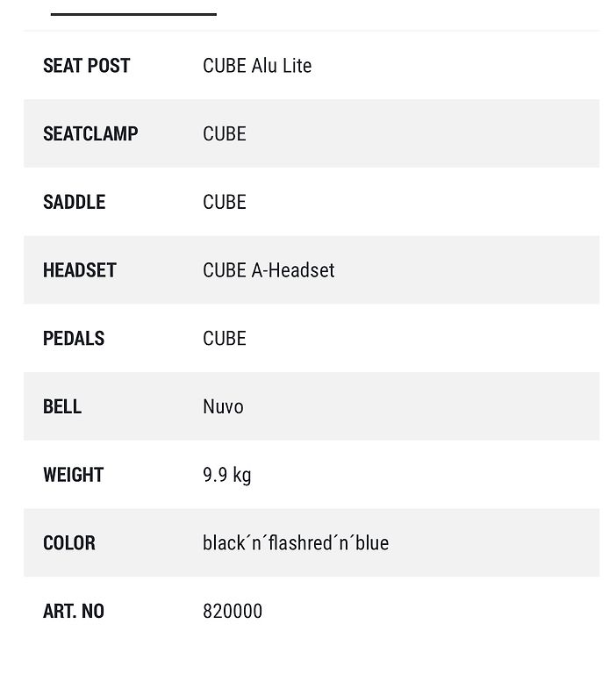Select the SADDLE row's CUBE value
The width and height of the screenshot is (616, 674).
pos(225,202)
